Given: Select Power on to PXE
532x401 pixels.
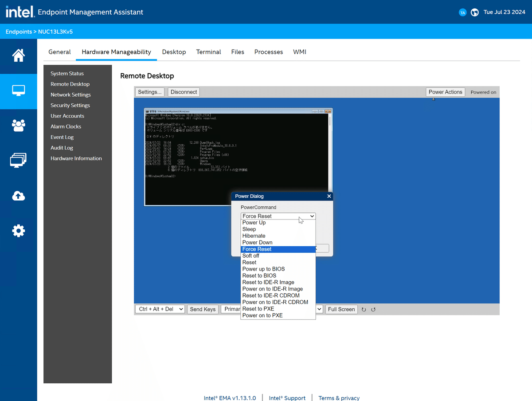Looking at the screenshot, I should [x=278, y=316].
